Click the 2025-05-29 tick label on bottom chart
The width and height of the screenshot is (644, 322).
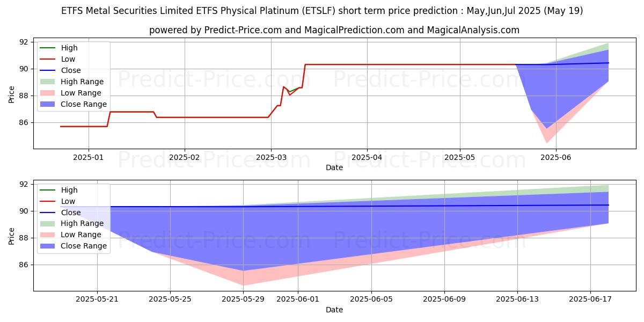click(x=243, y=300)
